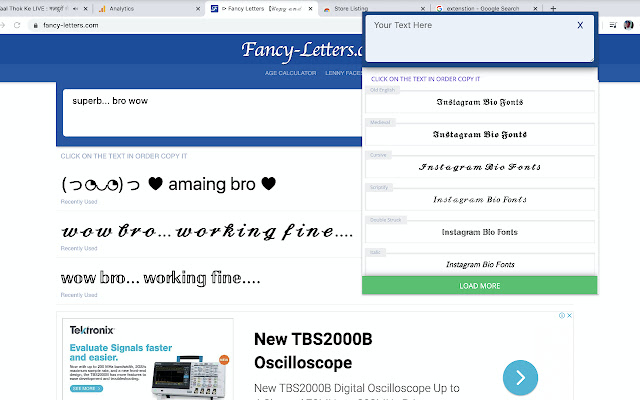The width and height of the screenshot is (640, 400).
Task: Focus the 'superb... bro wow' text area
Action: pyautogui.click(x=212, y=113)
